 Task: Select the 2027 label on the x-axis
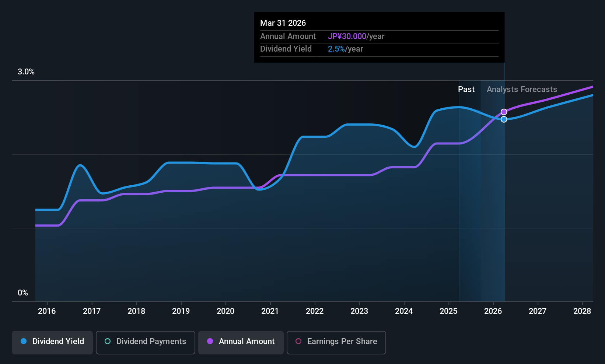pyautogui.click(x=538, y=311)
